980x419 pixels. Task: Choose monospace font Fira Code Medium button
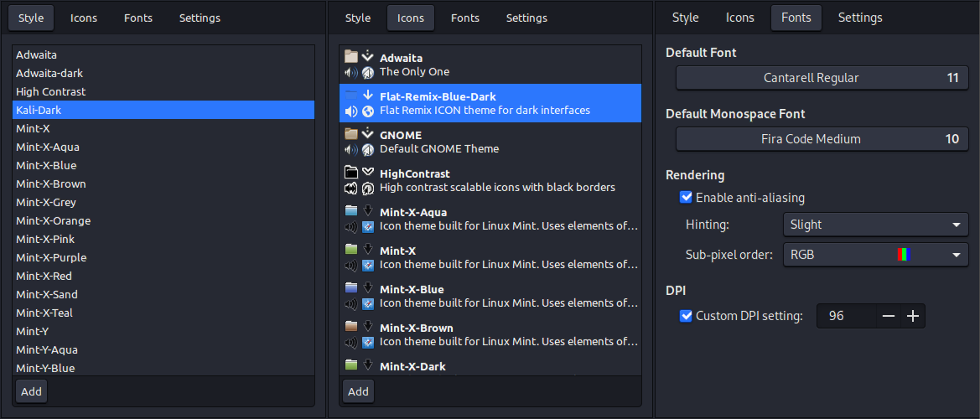(822, 139)
